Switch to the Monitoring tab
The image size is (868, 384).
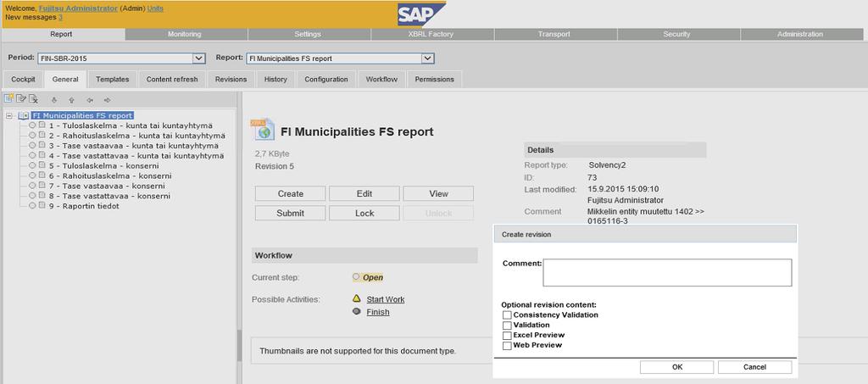[185, 34]
